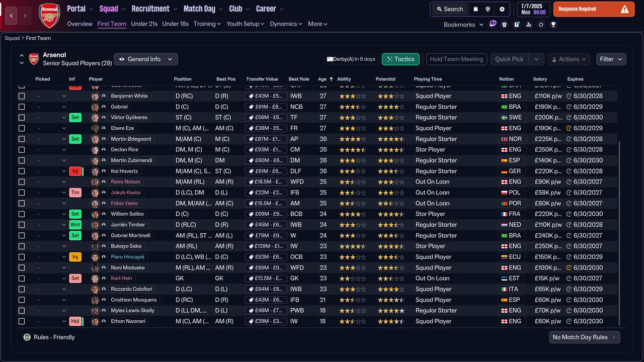
Task: Click the Response Required button
Action: click(594, 9)
